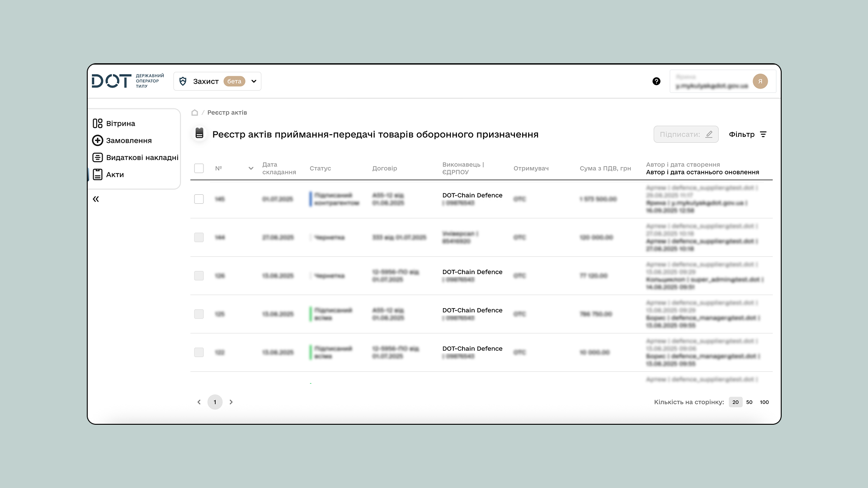
Task: Check the select-all checkbox in table header
Action: (x=199, y=168)
